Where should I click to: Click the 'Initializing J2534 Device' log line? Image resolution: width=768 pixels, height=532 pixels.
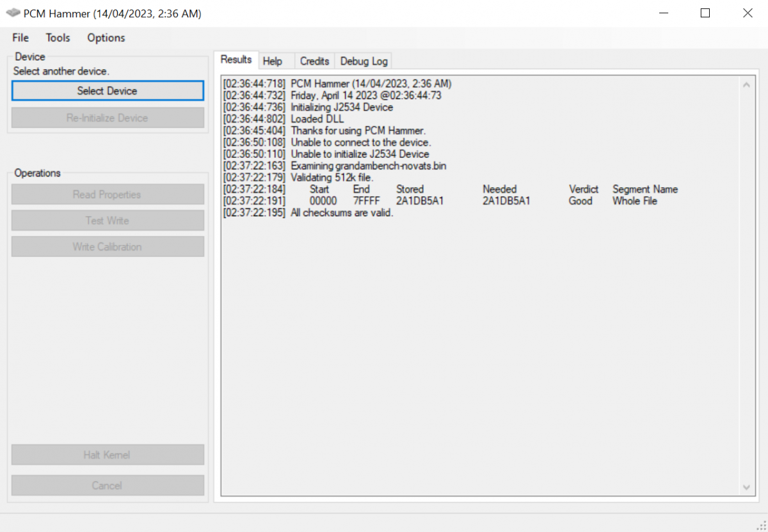point(308,107)
